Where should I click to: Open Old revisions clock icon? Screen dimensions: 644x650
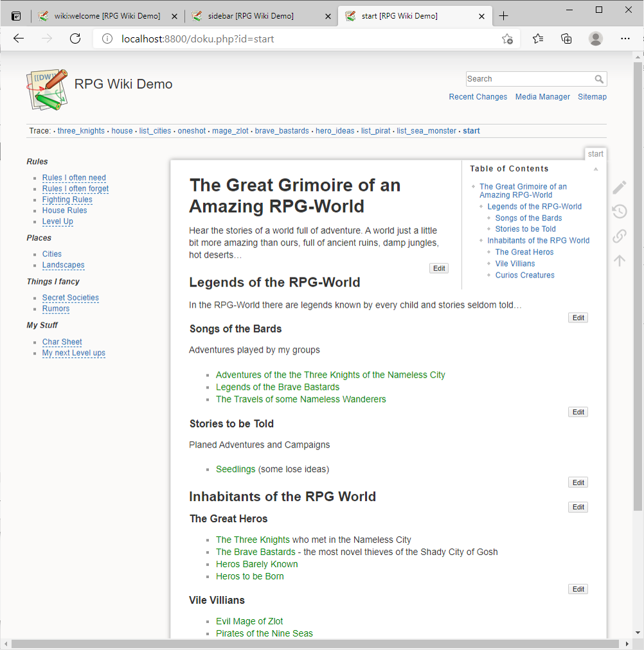[x=620, y=211]
